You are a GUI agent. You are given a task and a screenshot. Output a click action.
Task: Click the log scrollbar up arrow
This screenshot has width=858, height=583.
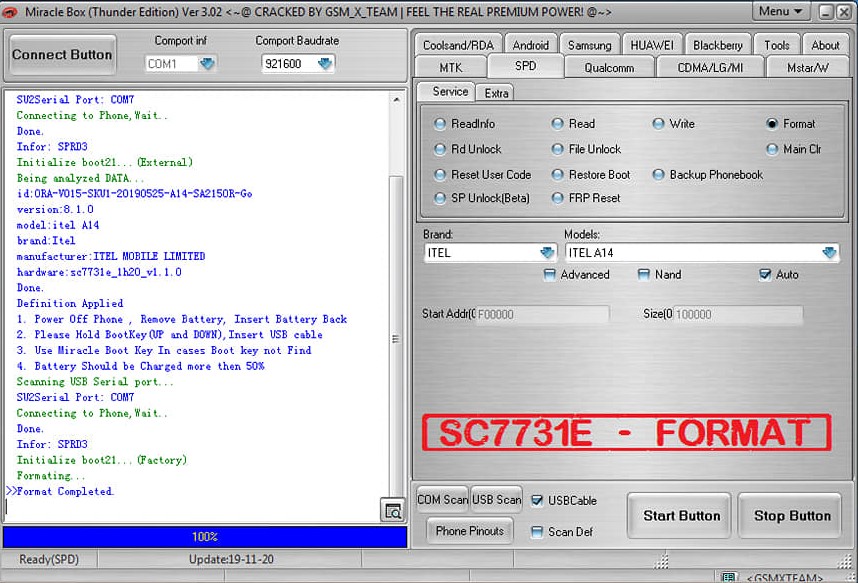pyautogui.click(x=396, y=100)
